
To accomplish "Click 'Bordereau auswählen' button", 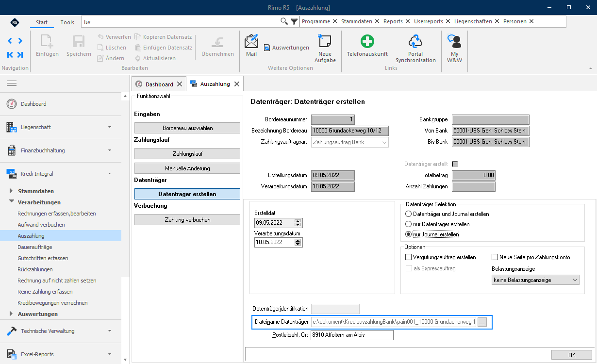I will [x=187, y=128].
